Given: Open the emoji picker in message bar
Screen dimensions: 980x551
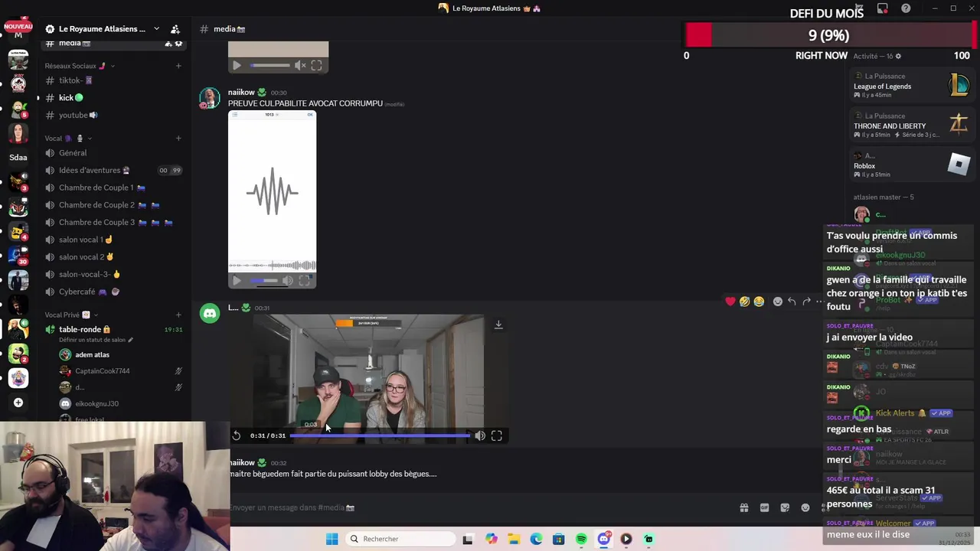Looking at the screenshot, I should [805, 507].
